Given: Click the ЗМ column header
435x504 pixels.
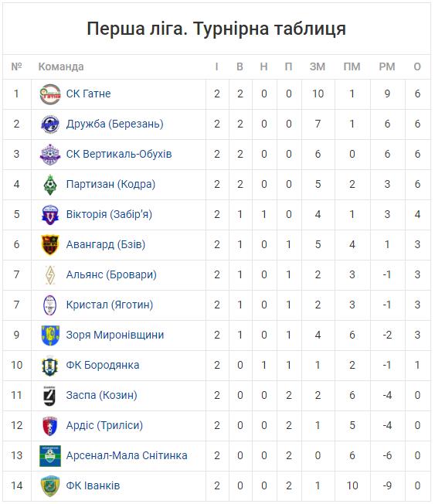Looking at the screenshot, I should pos(318,66).
